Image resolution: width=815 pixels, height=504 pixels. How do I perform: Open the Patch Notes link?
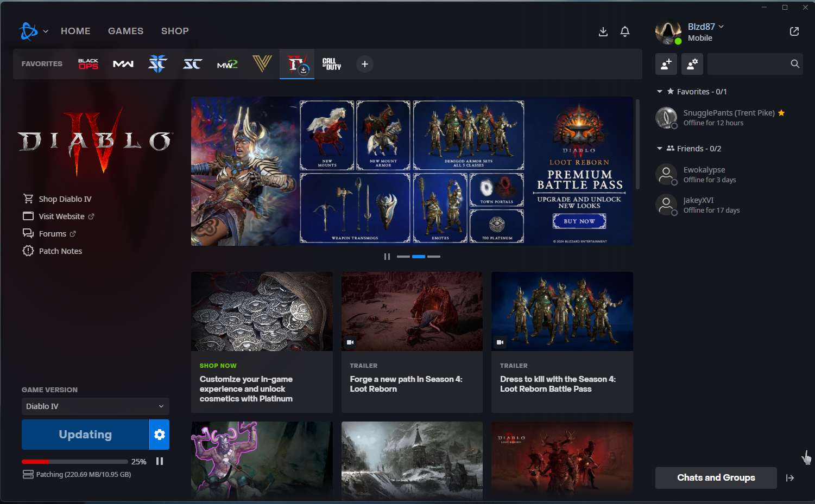pos(60,251)
